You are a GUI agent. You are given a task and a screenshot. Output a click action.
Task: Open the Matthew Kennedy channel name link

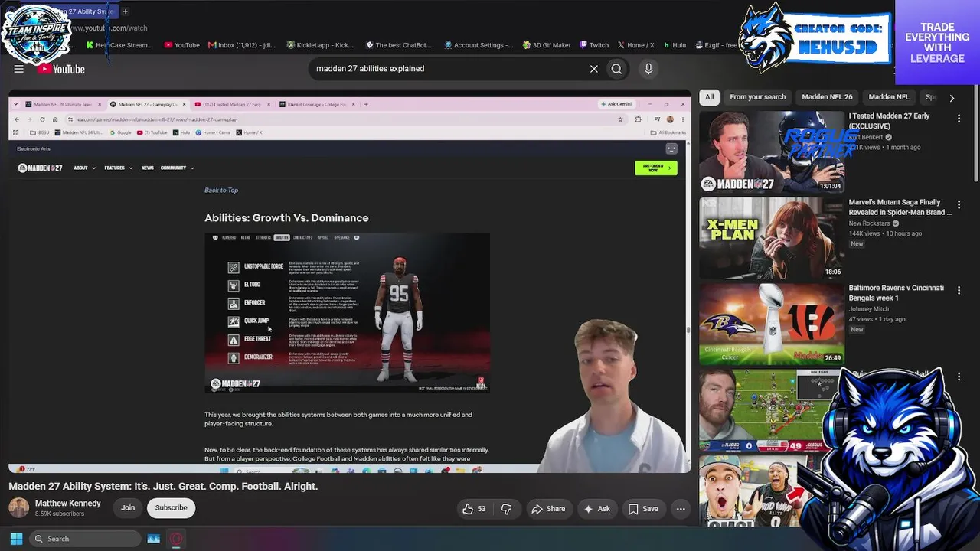67,504
